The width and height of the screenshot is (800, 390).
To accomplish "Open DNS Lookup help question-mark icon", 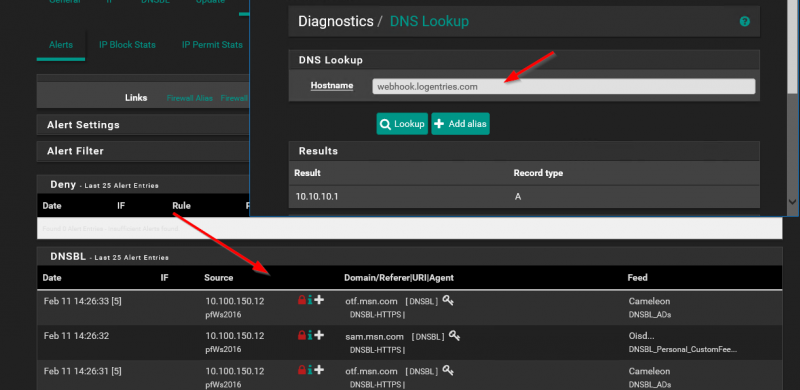I will coord(744,21).
